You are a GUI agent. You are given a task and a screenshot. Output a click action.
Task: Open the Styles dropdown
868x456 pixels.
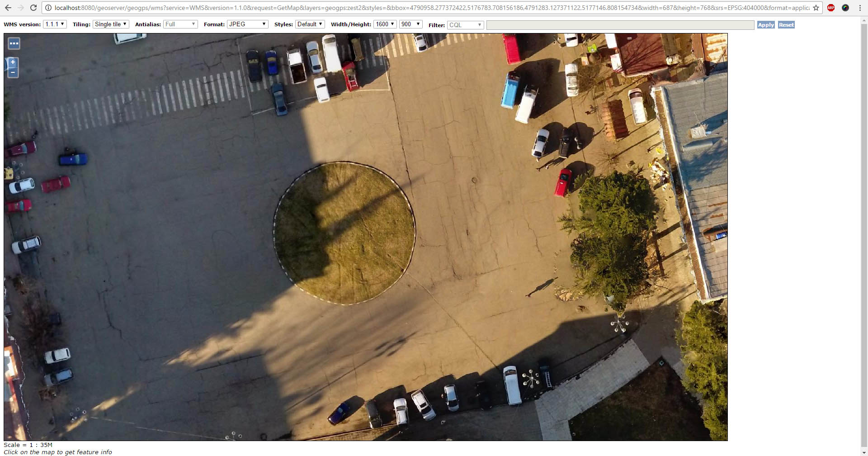(310, 24)
